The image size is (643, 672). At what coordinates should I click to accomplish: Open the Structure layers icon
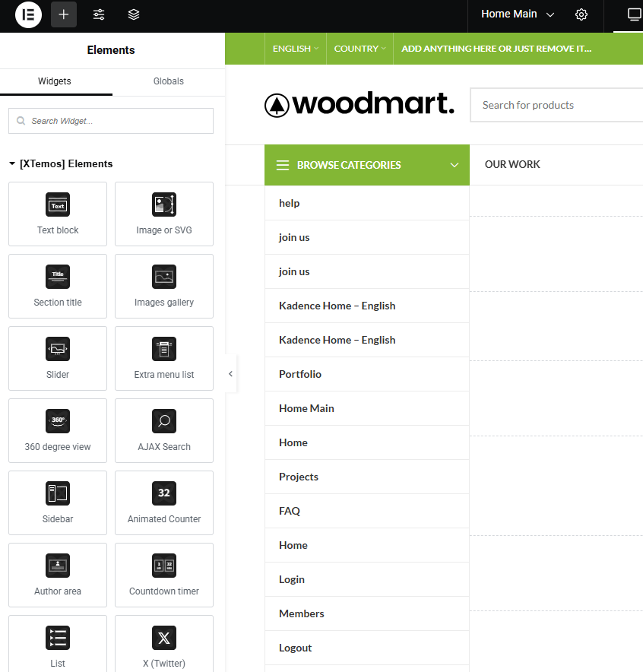click(x=134, y=14)
